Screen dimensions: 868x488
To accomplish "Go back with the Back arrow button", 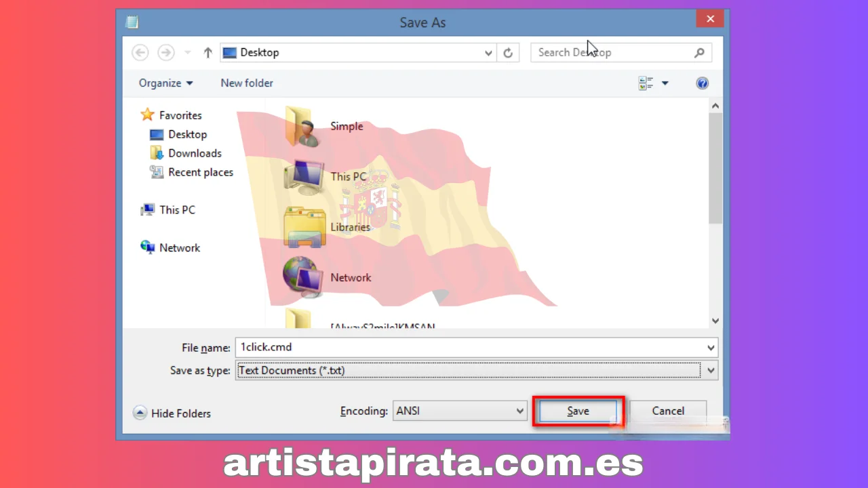I will pos(140,52).
